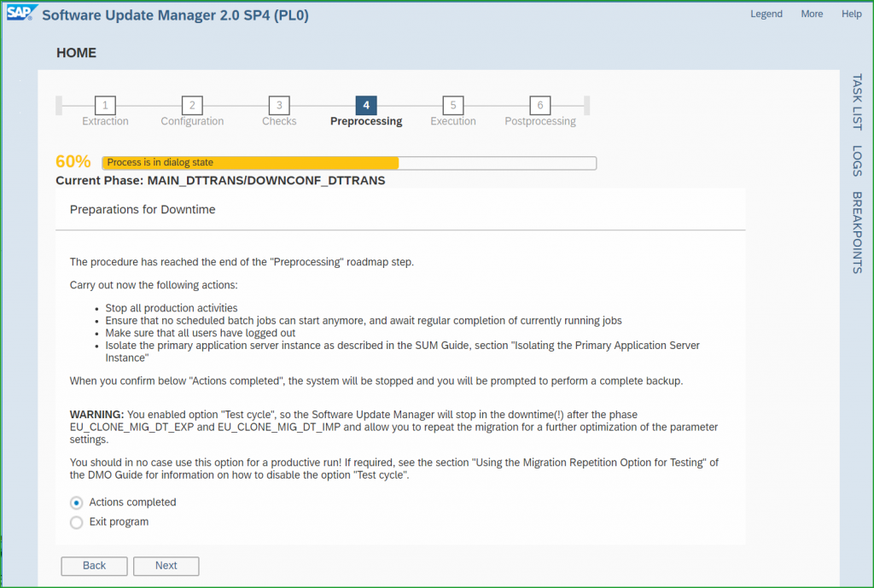
Task: Select the Actions completed radio button
Action: 76,503
